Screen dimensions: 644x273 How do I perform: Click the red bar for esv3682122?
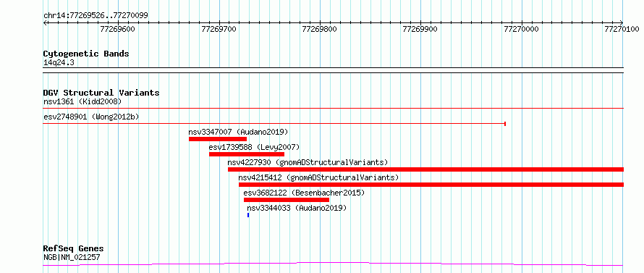(x=287, y=200)
